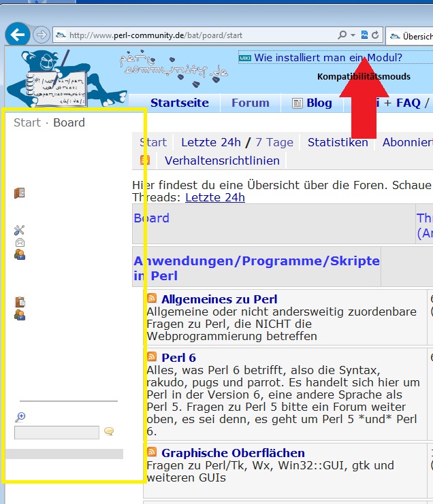Switch to the Forum navigation tab
This screenshot has width=433, height=504.
point(250,103)
